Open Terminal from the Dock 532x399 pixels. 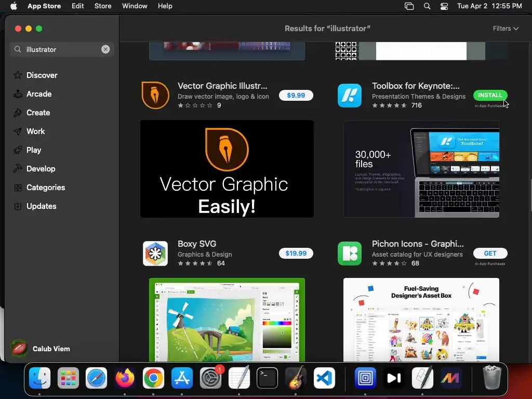(268, 378)
